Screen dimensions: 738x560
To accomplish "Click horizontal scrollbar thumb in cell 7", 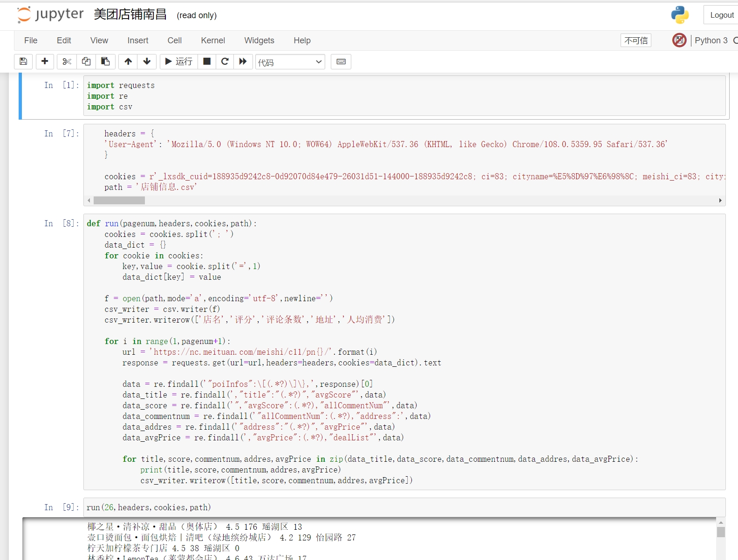I will 119,200.
